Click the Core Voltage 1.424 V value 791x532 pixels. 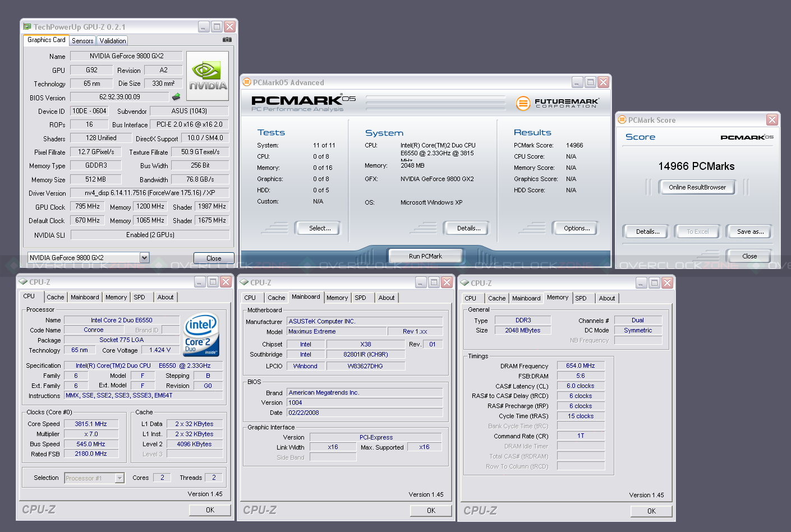tap(160, 350)
